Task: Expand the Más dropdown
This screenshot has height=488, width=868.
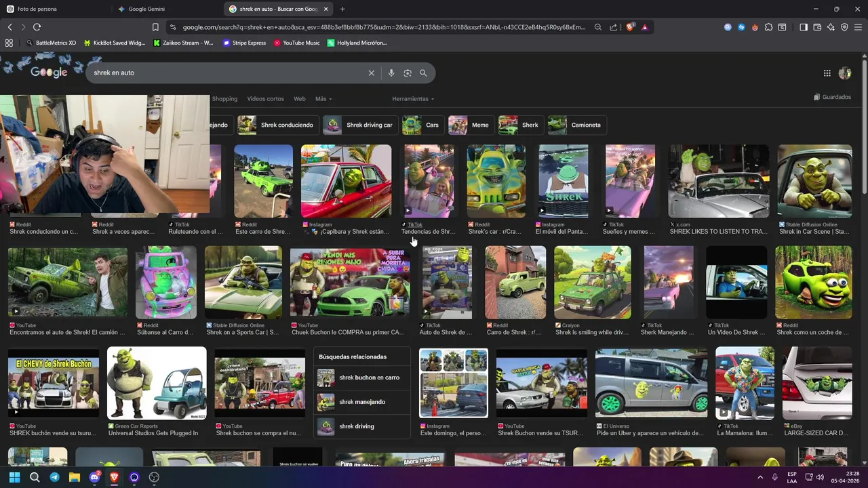Action: click(323, 99)
